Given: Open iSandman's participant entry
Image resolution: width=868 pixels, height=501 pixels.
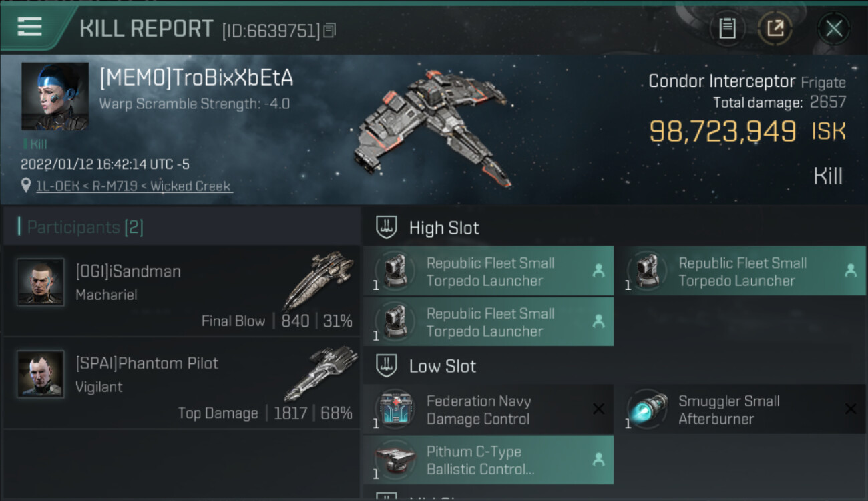Looking at the screenshot, I should point(182,291).
